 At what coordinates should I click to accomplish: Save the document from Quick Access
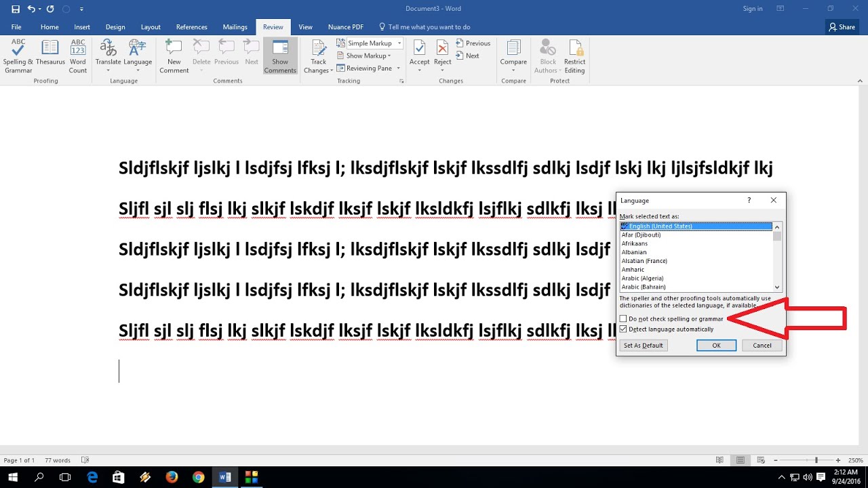(x=16, y=9)
